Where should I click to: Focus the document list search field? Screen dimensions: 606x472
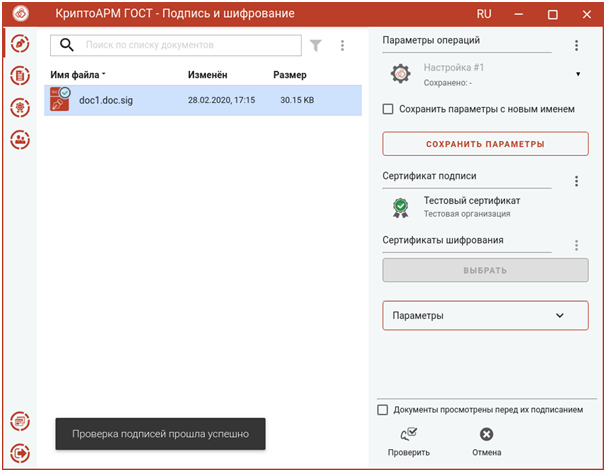pos(176,45)
